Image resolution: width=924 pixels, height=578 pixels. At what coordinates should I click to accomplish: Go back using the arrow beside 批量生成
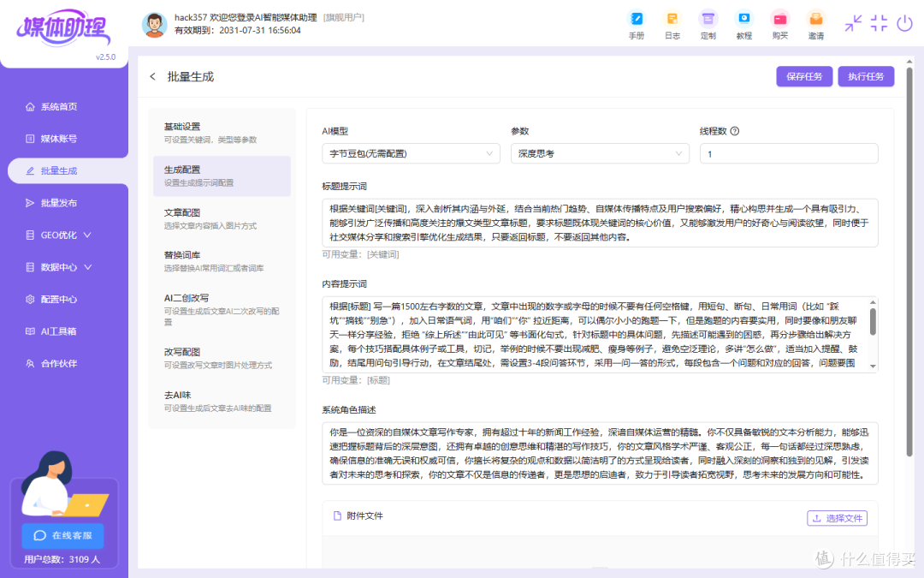coord(152,77)
